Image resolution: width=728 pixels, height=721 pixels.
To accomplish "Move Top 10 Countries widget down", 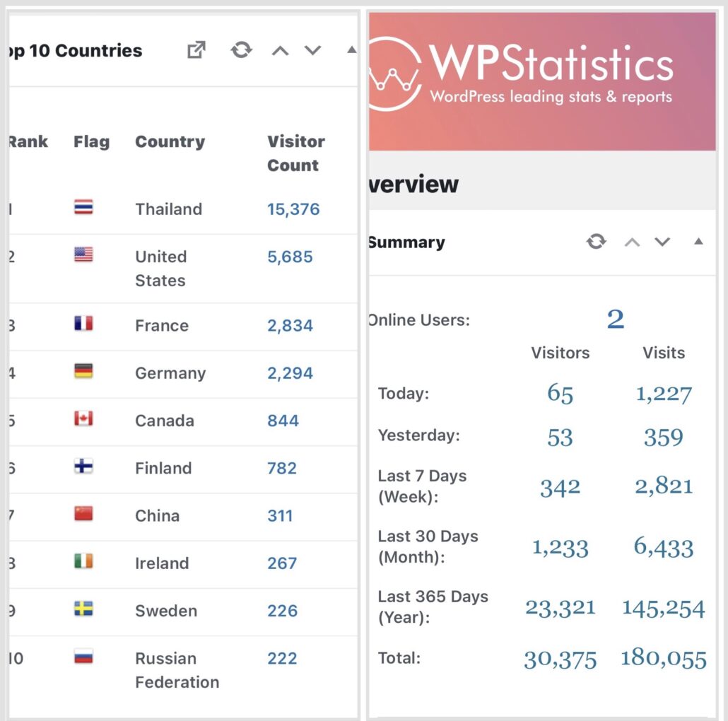I will (x=312, y=51).
